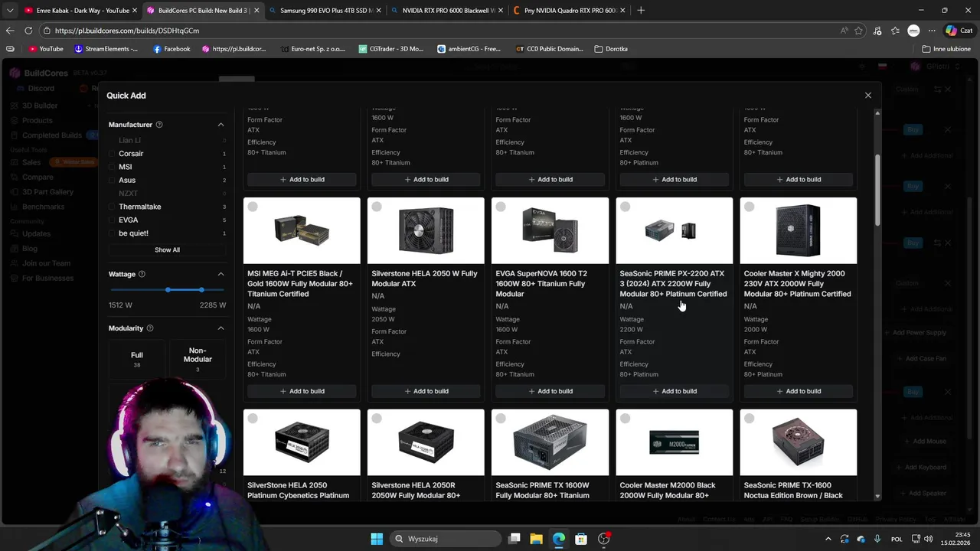980x551 pixels.
Task: Open the Copilot Czat button
Action: tap(959, 31)
